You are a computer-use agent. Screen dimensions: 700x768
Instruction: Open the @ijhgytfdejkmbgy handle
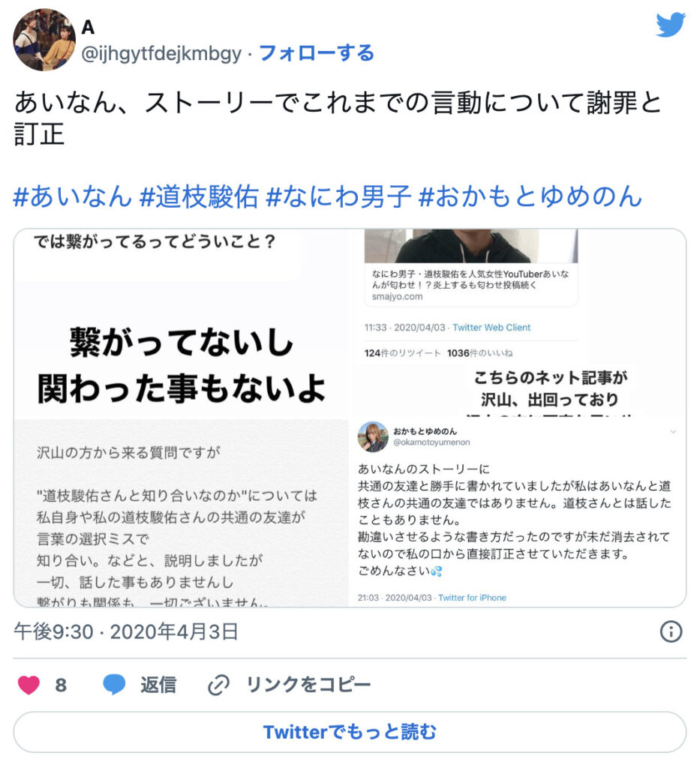161,53
